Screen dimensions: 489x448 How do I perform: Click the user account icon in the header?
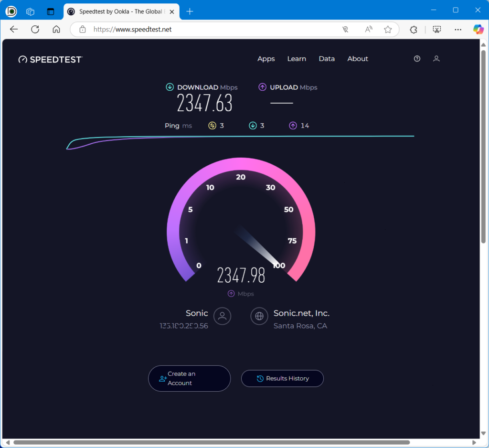coord(436,58)
